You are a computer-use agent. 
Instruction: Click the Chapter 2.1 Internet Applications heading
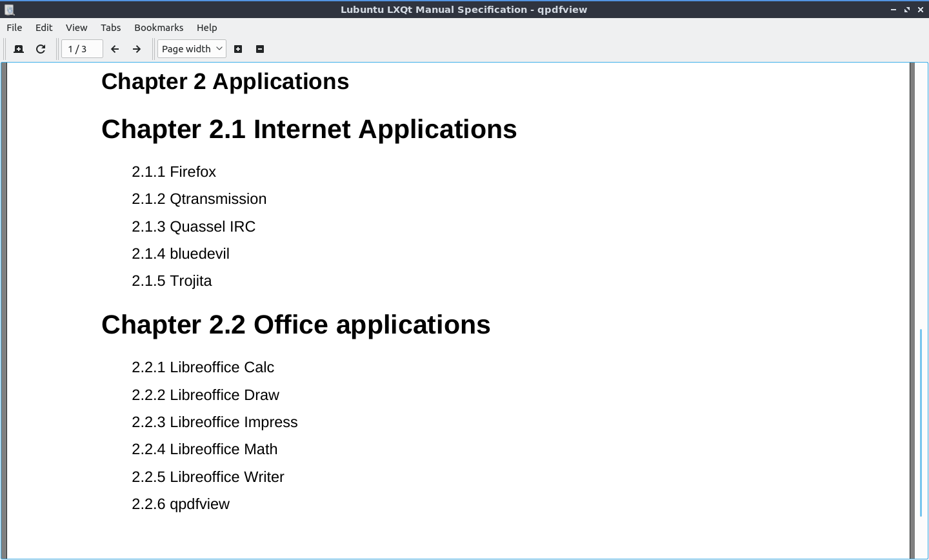coord(309,129)
